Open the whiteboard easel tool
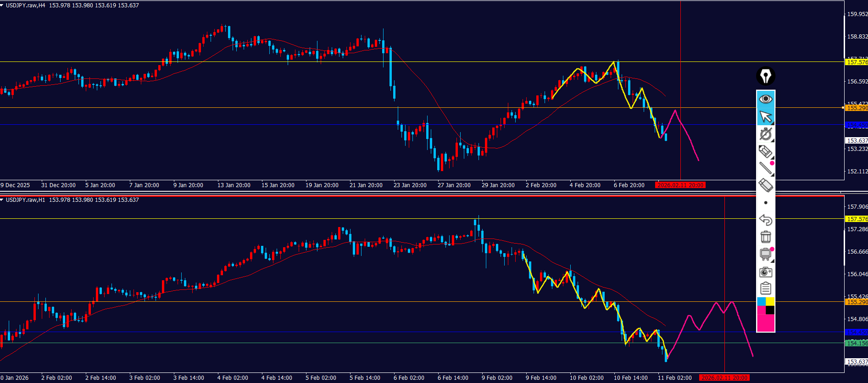Image resolution: width=868 pixels, height=383 pixels. [765, 254]
